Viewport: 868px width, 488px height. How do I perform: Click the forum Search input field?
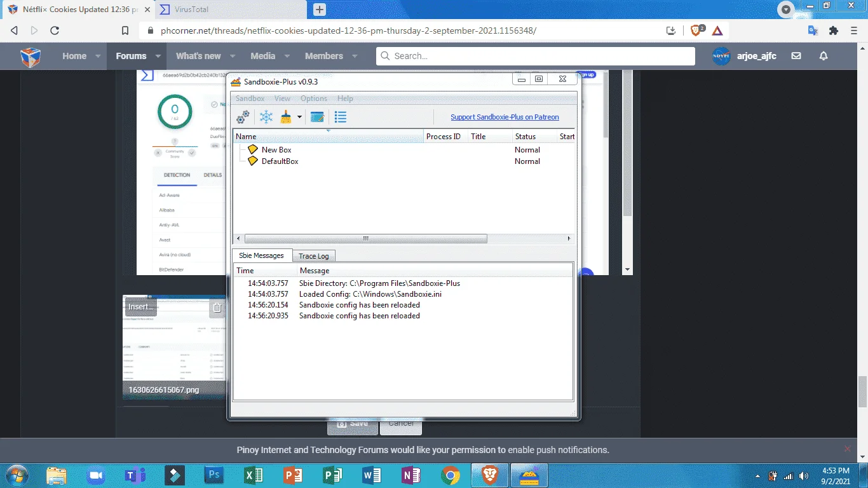(x=535, y=56)
